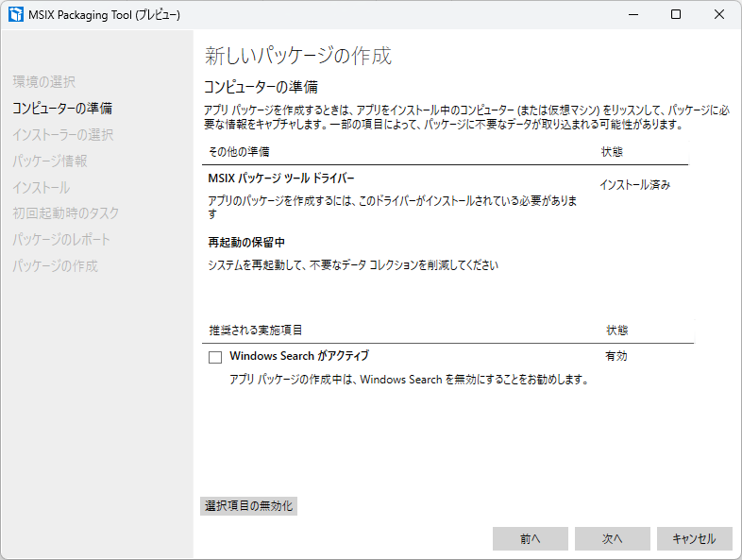Click the キャンセル button
The width and height of the screenshot is (742, 560).
tap(694, 538)
